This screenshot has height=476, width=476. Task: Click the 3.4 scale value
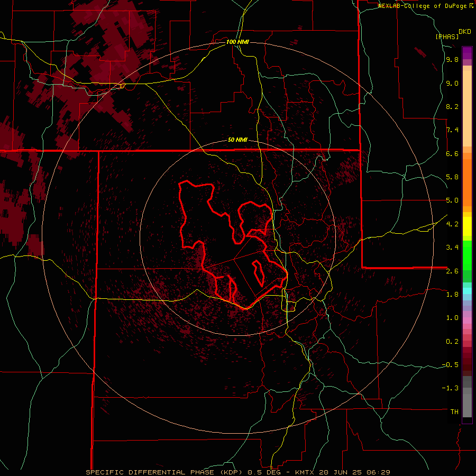(x=452, y=248)
